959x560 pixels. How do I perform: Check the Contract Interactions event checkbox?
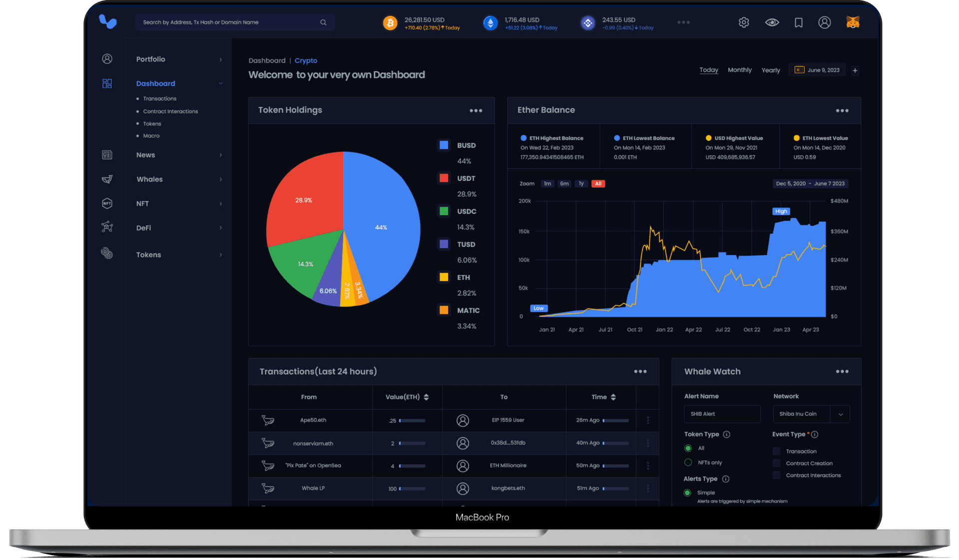click(x=776, y=475)
